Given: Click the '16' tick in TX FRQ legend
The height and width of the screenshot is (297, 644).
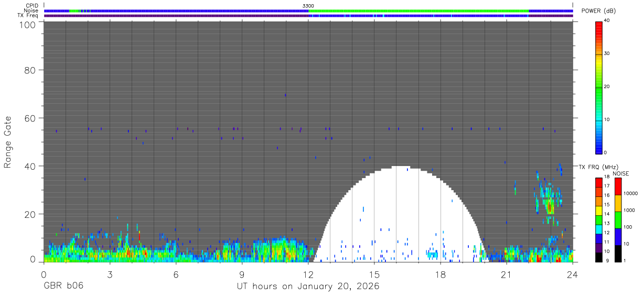Looking at the screenshot, I should 607,195.
